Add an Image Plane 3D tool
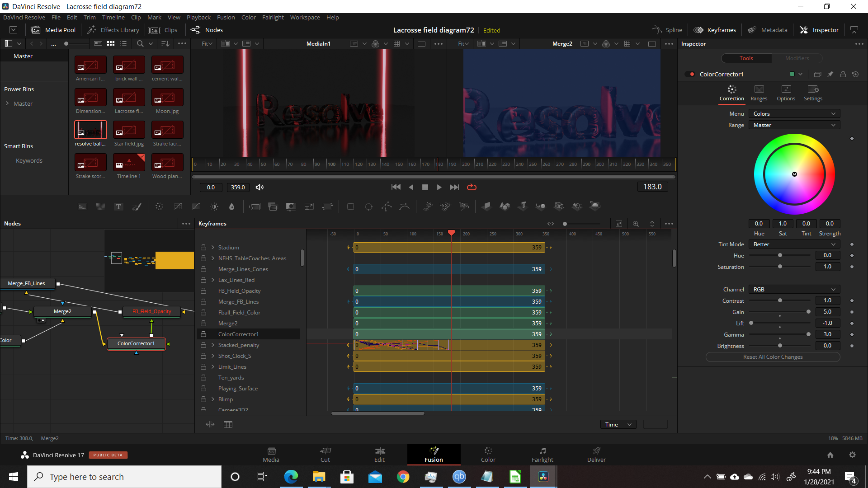The image size is (868, 488). tap(486, 206)
